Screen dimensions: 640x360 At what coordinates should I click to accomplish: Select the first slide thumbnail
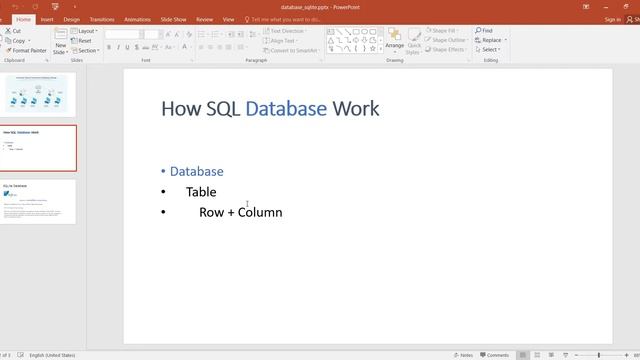38,94
